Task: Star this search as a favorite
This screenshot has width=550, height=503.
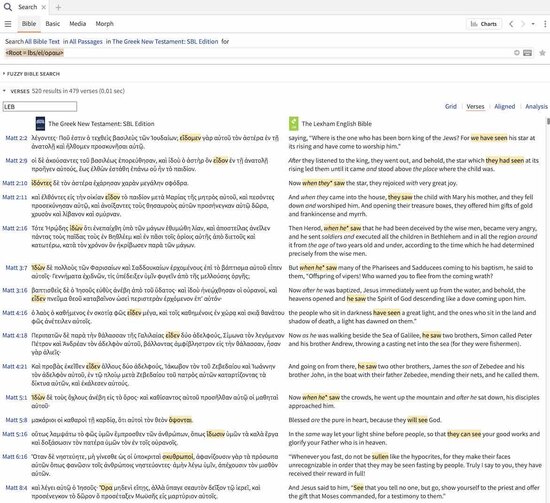Action: [542, 53]
